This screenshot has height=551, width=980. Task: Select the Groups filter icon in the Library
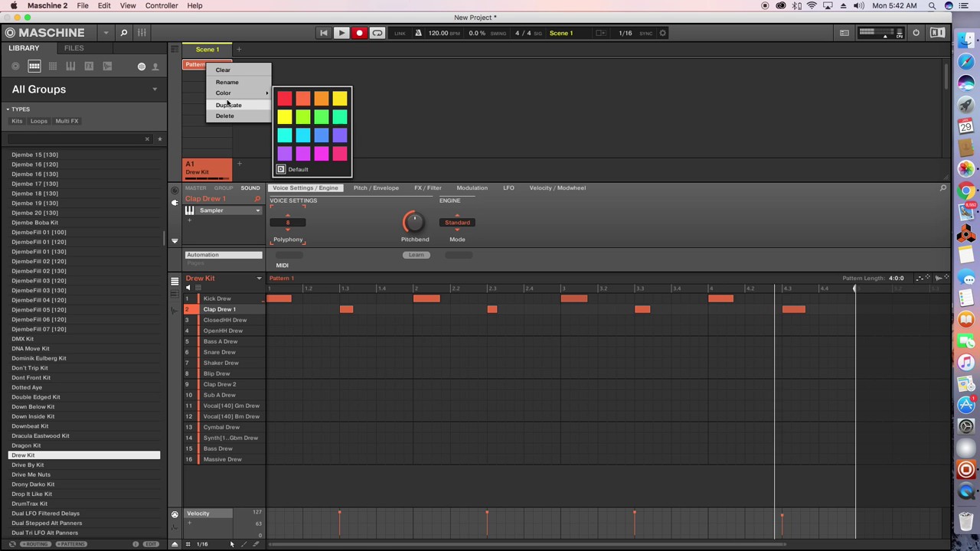point(34,66)
